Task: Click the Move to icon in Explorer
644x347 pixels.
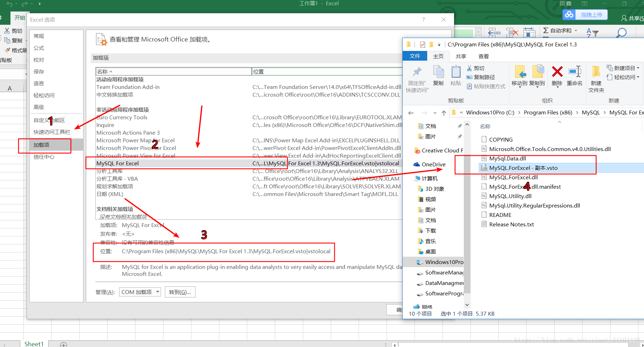Action: (x=520, y=71)
